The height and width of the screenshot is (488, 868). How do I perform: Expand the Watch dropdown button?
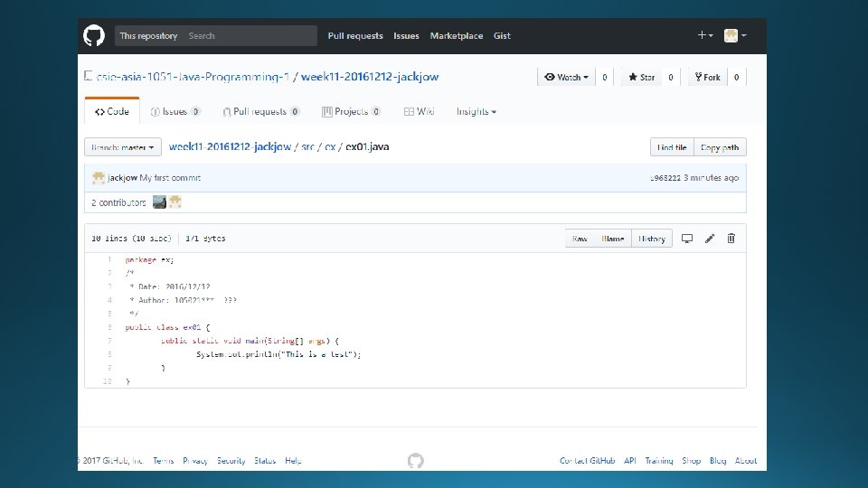[566, 78]
